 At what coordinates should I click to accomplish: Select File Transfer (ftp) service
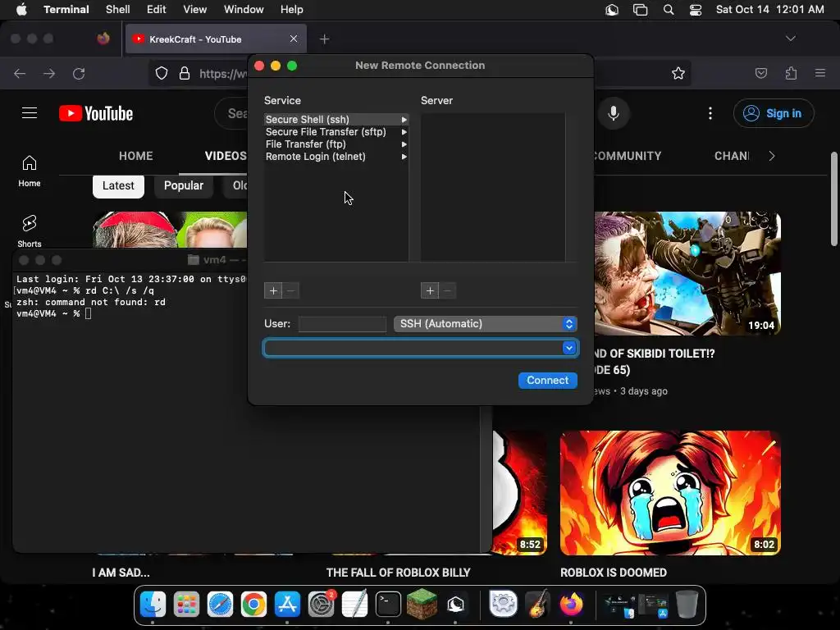pyautogui.click(x=336, y=144)
